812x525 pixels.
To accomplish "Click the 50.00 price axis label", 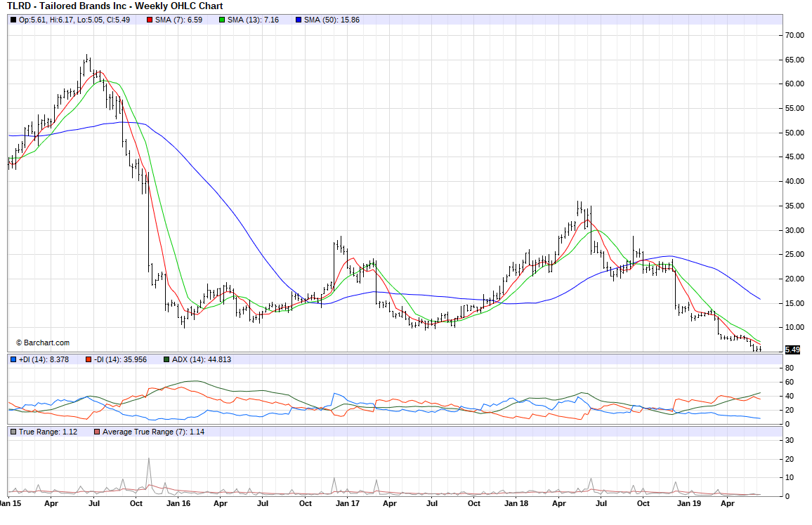I will coord(794,133).
